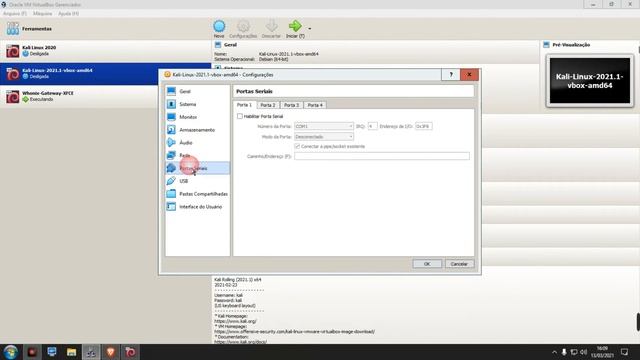Click the volume tray icon
The image size is (640, 360).
[584, 352]
